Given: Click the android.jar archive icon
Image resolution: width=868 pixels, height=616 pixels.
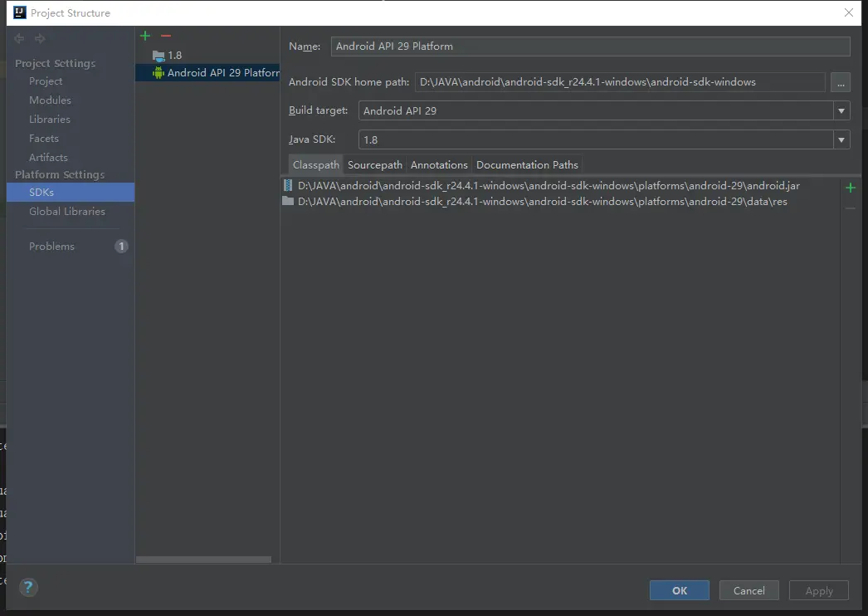Looking at the screenshot, I should [x=288, y=185].
